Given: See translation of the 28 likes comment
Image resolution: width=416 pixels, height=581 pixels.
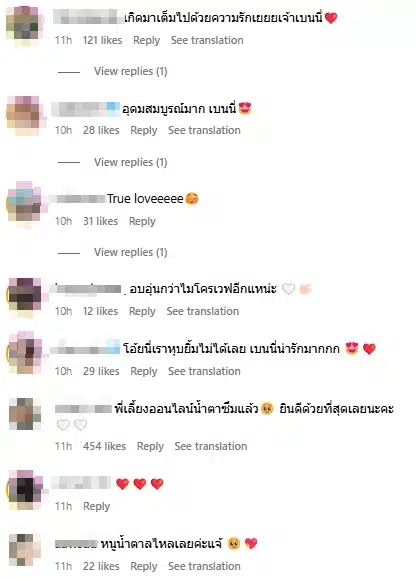Looking at the screenshot, I should click(x=204, y=130).
